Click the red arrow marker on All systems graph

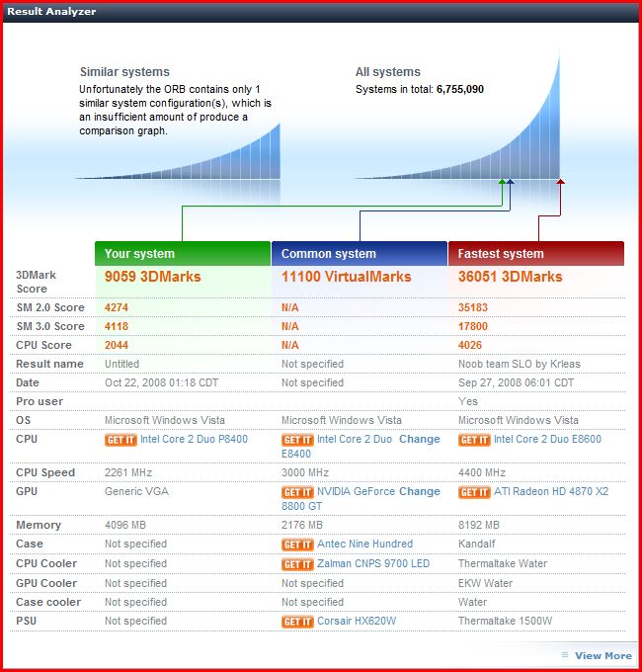[x=560, y=182]
